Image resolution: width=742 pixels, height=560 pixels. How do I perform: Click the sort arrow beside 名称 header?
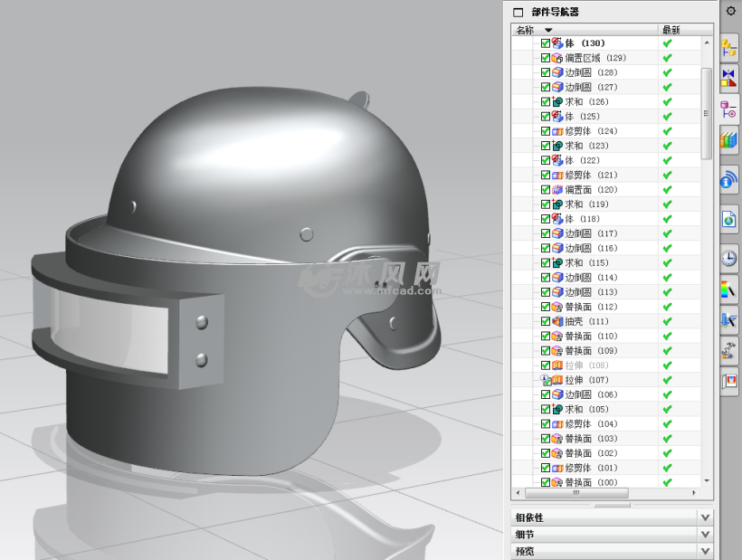[548, 30]
